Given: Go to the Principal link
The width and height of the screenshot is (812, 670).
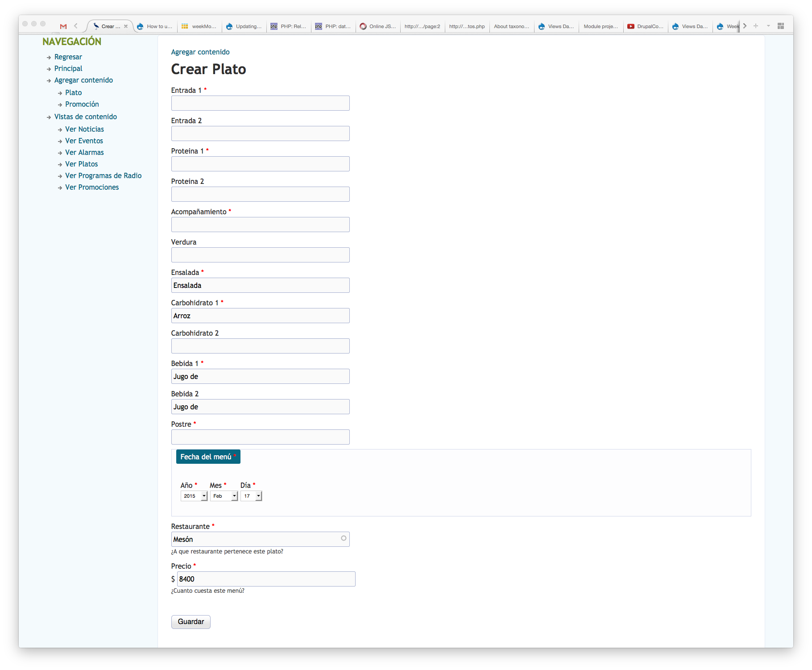Looking at the screenshot, I should point(68,68).
